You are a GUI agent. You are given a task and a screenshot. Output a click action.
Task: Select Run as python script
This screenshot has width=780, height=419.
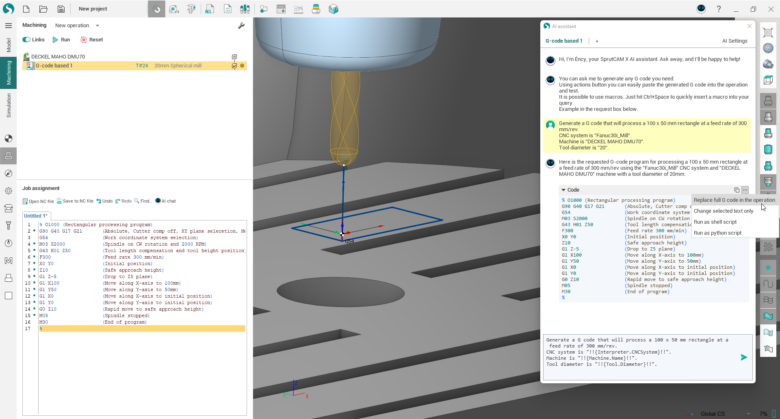(x=718, y=233)
